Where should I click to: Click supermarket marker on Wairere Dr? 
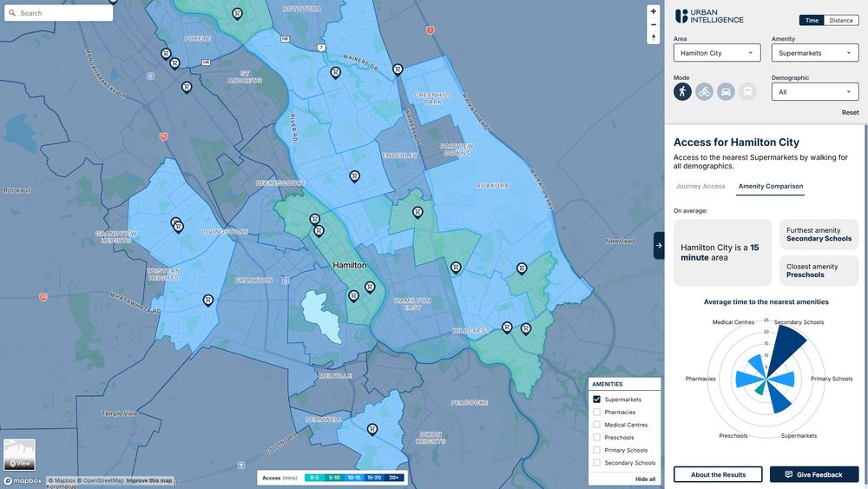click(335, 72)
